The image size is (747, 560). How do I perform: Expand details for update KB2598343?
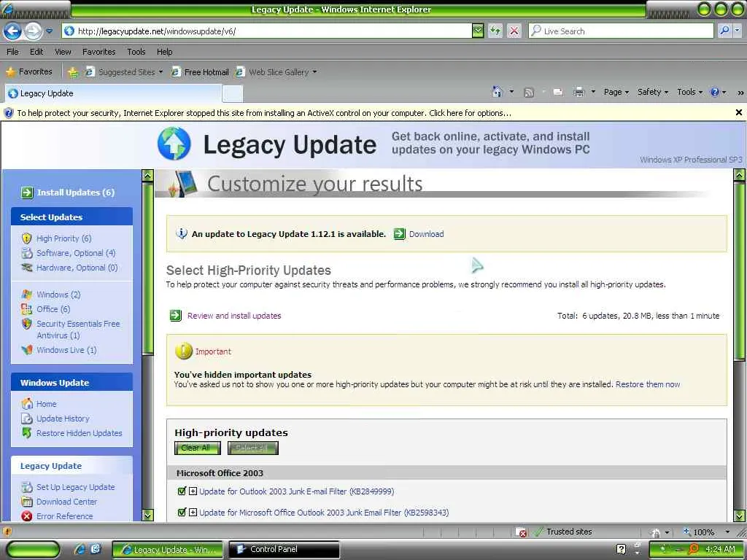pyautogui.click(x=193, y=513)
